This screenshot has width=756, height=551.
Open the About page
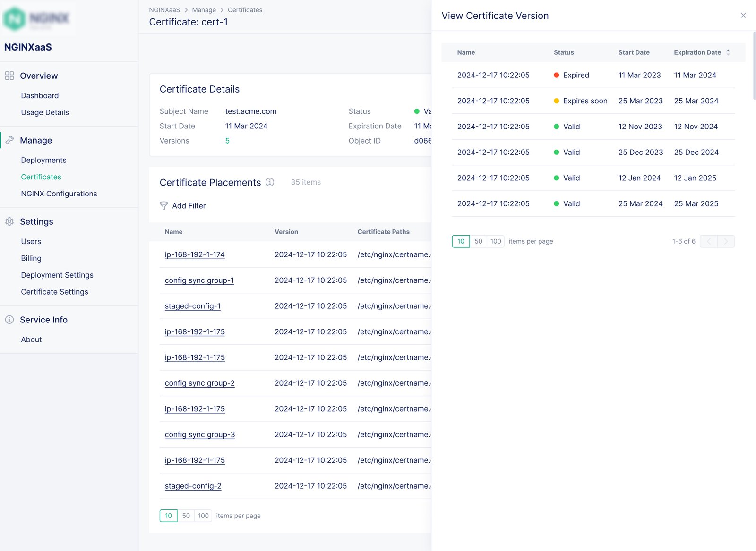pyautogui.click(x=31, y=339)
